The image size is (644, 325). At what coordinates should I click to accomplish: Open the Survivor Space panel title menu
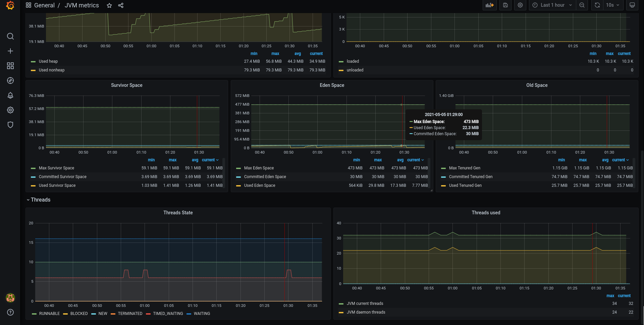point(127,85)
